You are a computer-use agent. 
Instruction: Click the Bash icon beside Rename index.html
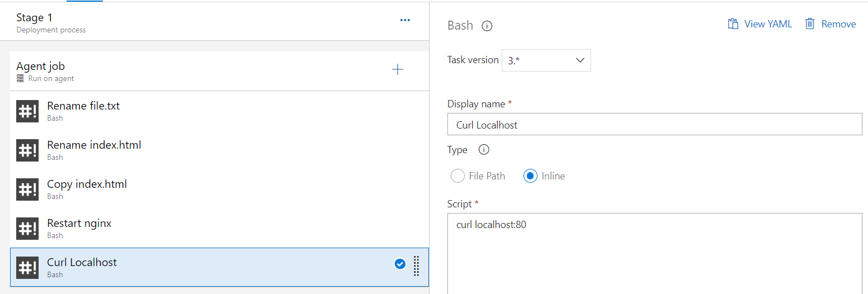point(27,150)
